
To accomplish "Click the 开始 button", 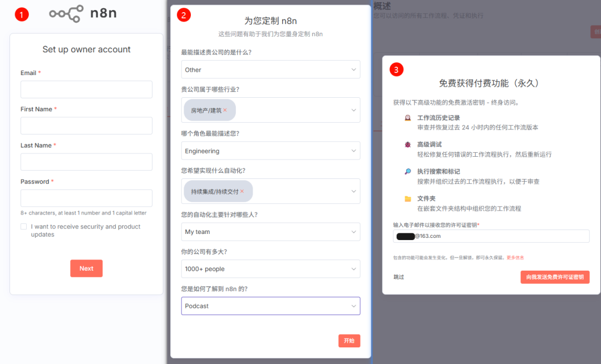I will (349, 341).
